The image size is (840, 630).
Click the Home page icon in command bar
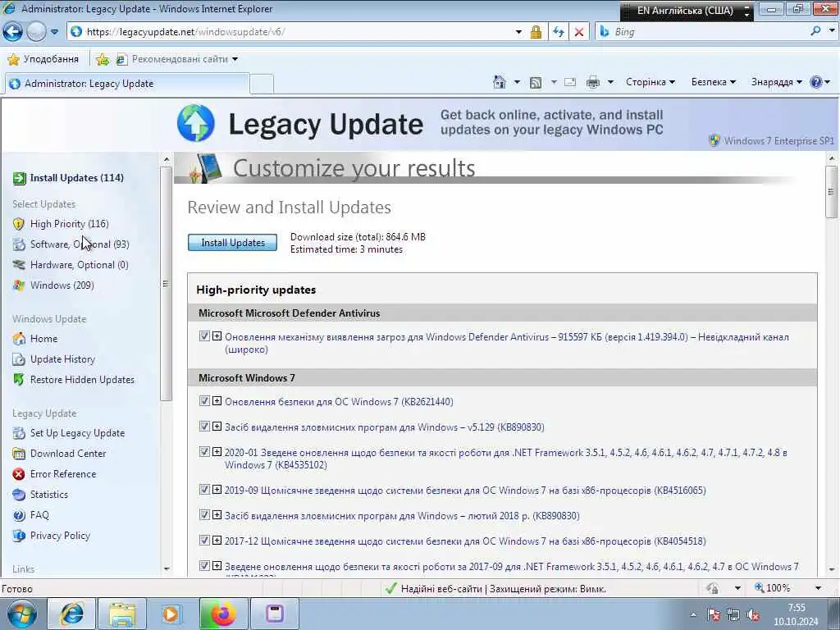click(x=500, y=82)
